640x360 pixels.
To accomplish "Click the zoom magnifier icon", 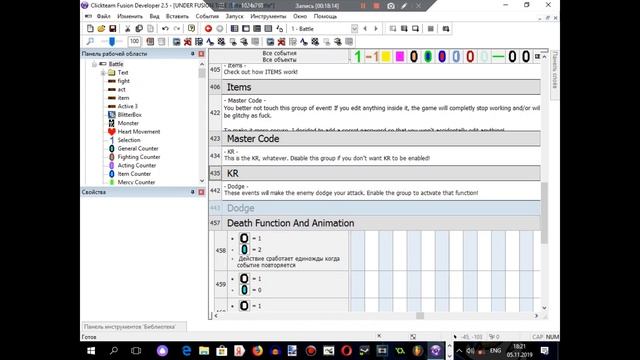I will pos(90,41).
